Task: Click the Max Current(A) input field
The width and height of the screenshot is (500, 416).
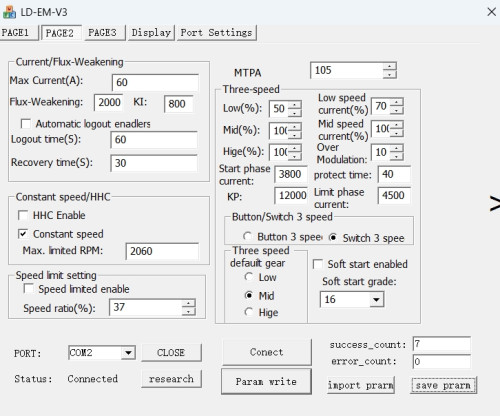Action: coord(155,82)
